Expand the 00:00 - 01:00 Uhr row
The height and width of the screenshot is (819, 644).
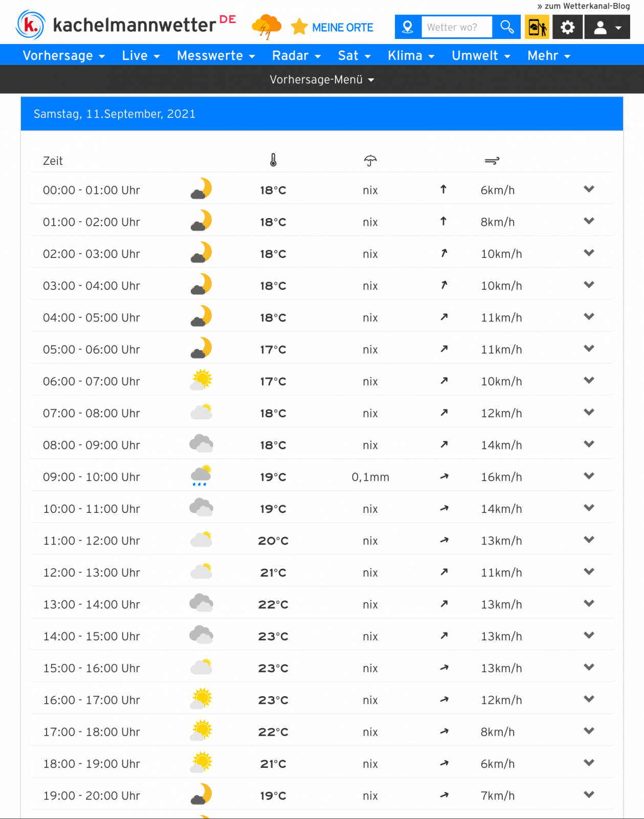589,189
